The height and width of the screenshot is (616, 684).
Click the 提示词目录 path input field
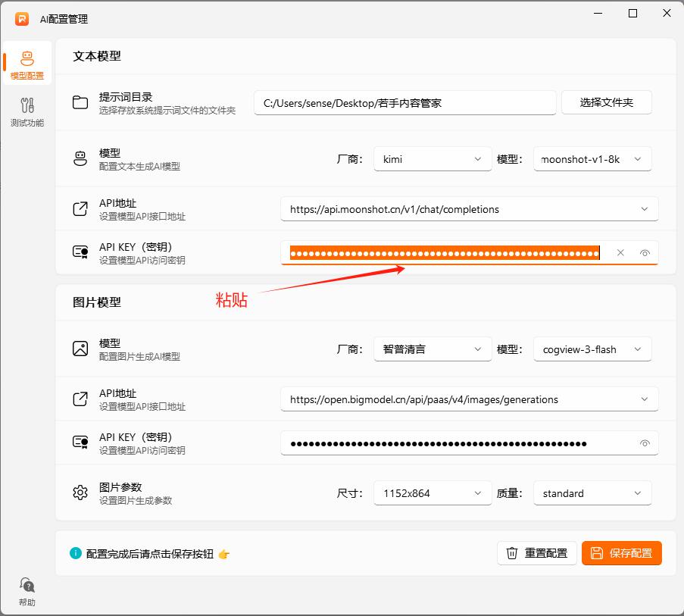click(404, 102)
